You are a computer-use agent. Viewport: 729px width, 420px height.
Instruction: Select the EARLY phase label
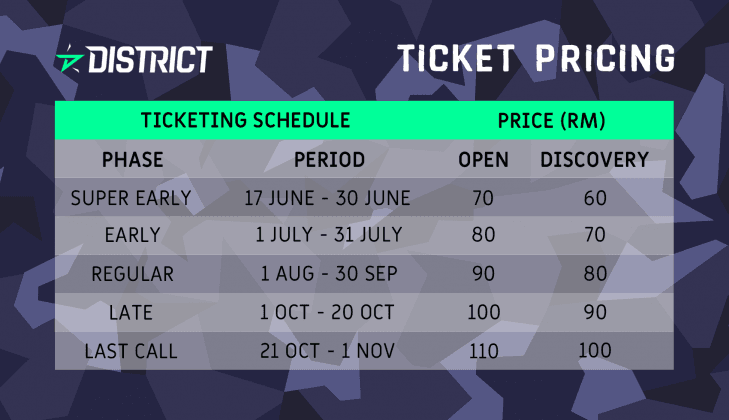[133, 234]
